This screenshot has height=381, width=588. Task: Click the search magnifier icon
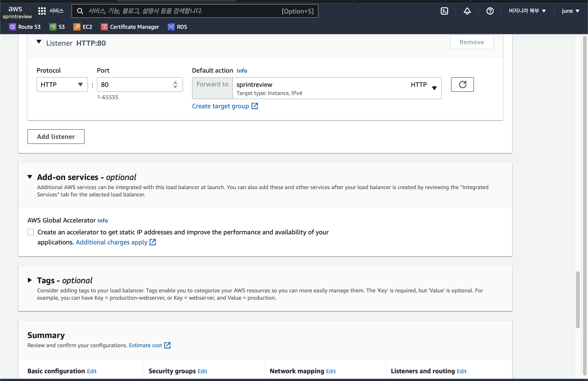(x=80, y=11)
